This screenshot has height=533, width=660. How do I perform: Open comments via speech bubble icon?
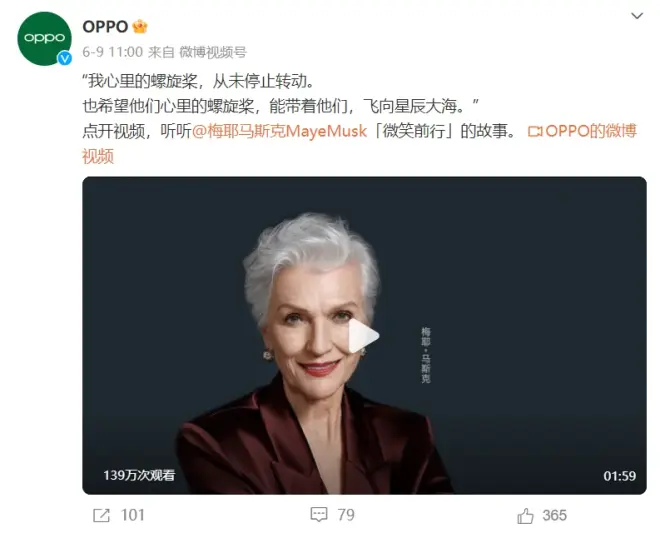coord(319,514)
